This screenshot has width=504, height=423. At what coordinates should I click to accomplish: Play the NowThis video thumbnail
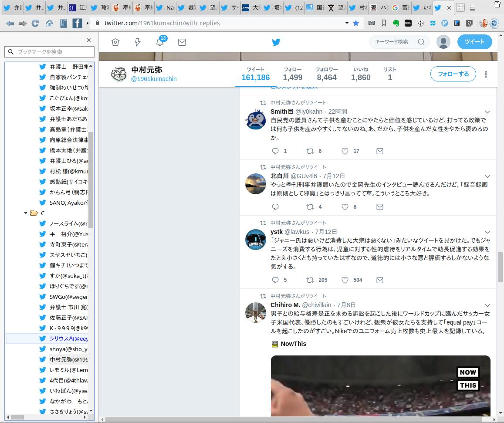pyautogui.click(x=381, y=386)
